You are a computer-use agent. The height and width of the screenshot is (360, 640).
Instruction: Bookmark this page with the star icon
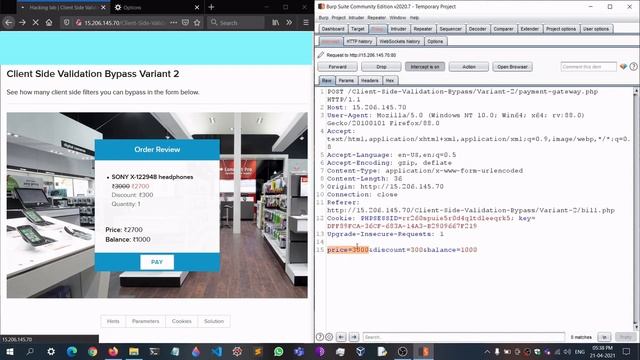tap(197, 22)
